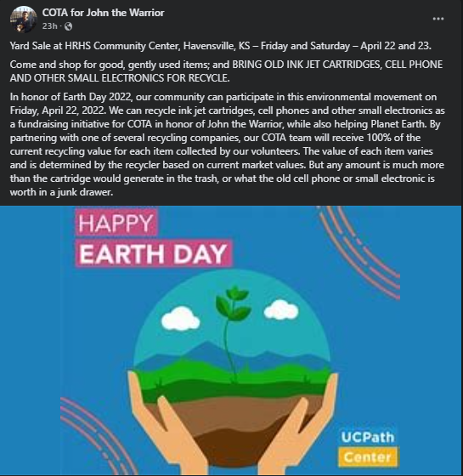Click the brown soil layer of the globe
Screen dimensions: 463x476
(232, 425)
